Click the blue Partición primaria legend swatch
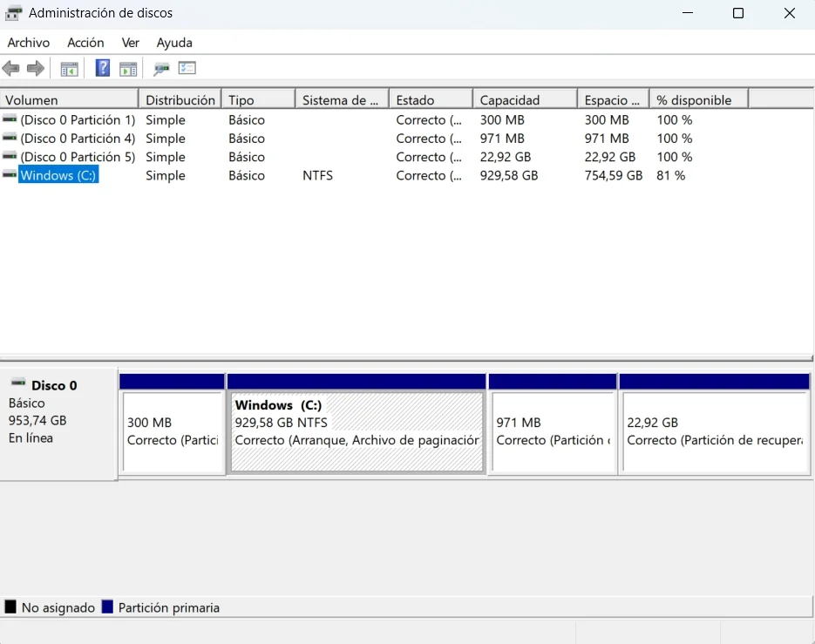Viewport: 815px width, 644px height. [x=107, y=607]
